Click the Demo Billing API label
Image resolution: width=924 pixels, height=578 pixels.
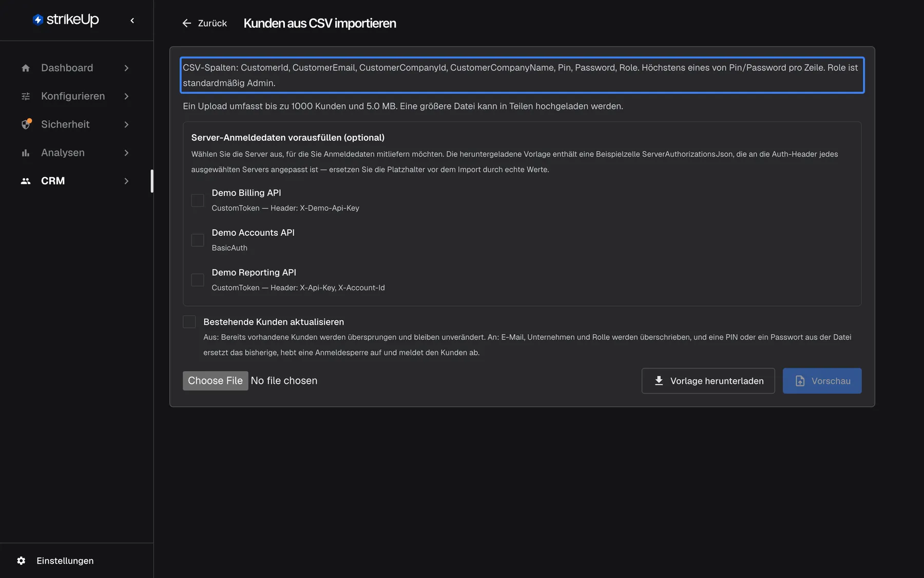coord(246,193)
